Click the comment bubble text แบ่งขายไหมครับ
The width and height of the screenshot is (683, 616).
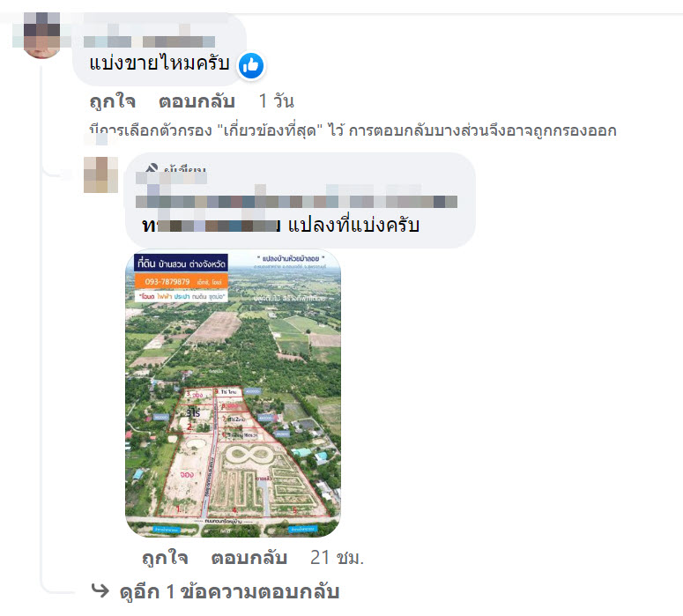pyautogui.click(x=160, y=63)
